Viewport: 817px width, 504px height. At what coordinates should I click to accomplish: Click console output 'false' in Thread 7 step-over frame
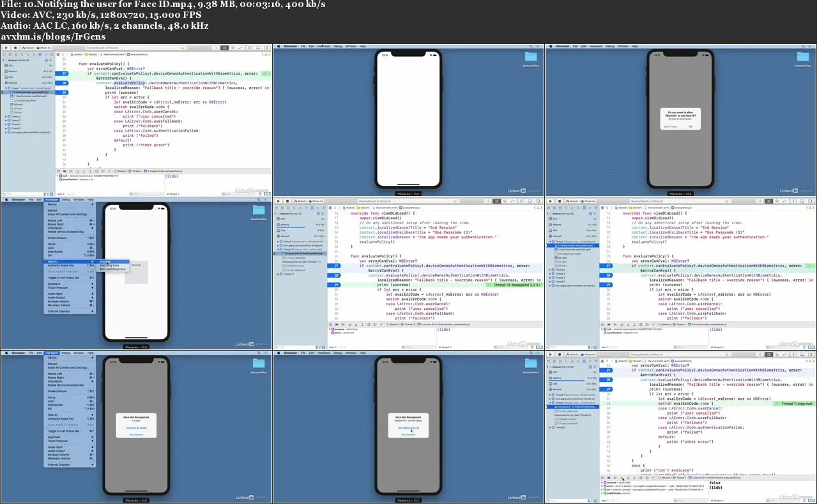click(715, 483)
